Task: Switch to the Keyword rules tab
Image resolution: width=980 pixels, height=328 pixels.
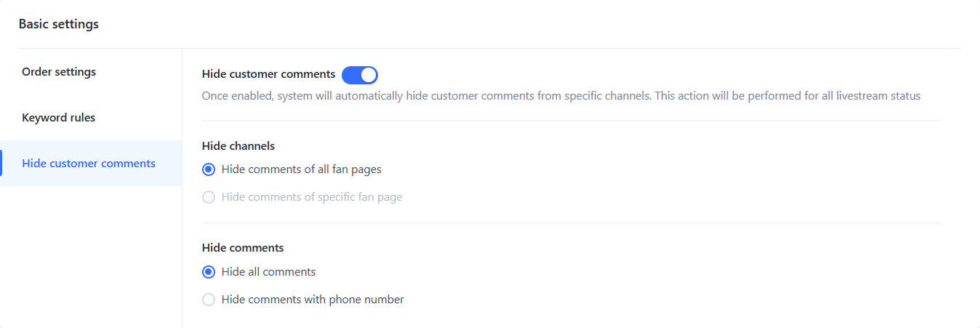Action: [x=59, y=118]
